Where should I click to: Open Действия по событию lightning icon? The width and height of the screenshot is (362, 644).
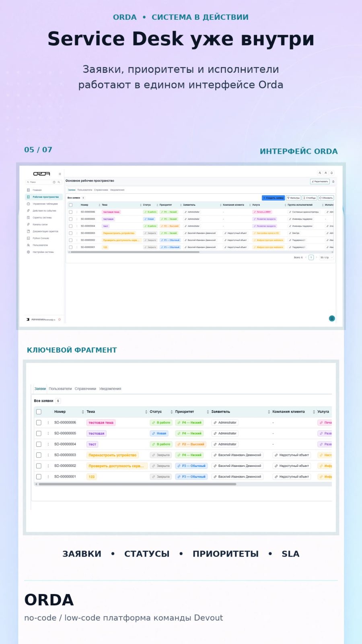click(x=28, y=211)
